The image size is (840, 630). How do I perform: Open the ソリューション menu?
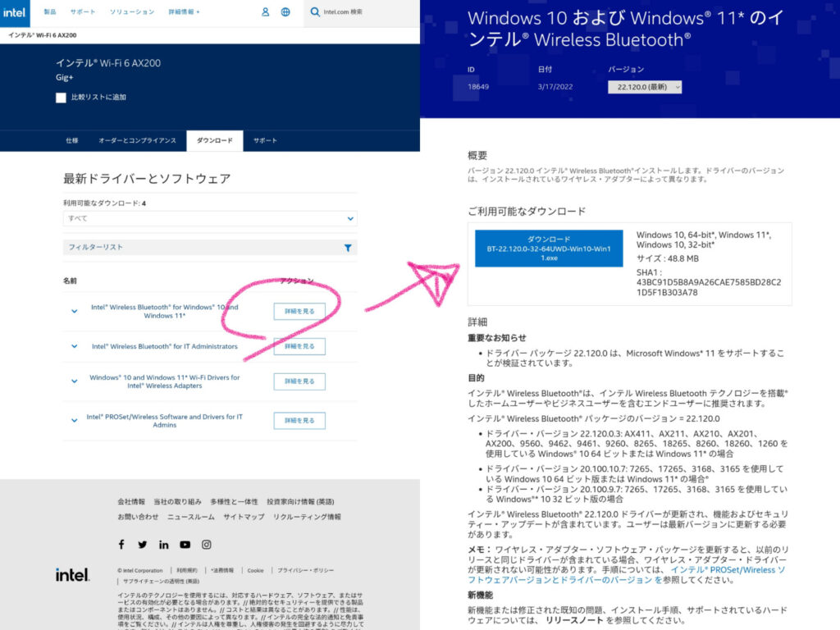pyautogui.click(x=132, y=11)
